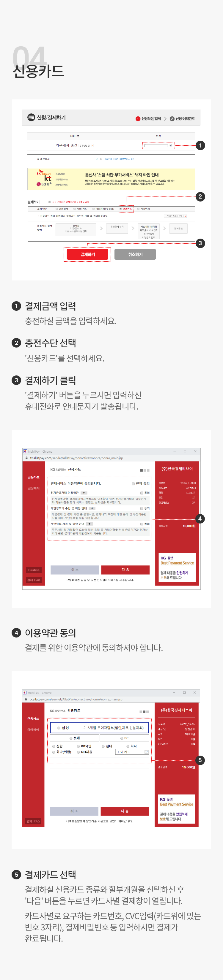The height and width of the screenshot is (980, 223).
Task: Select the 삼성 card radio button
Action: pyautogui.click(x=59, y=728)
